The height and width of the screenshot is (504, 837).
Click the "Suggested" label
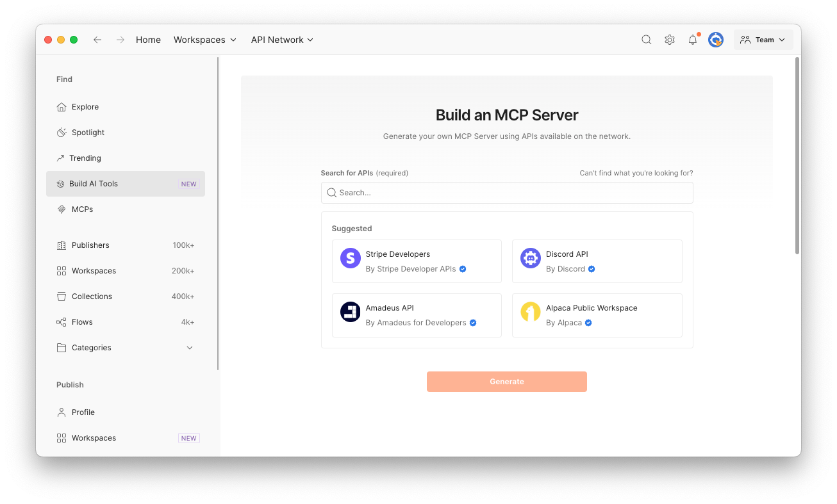(352, 229)
